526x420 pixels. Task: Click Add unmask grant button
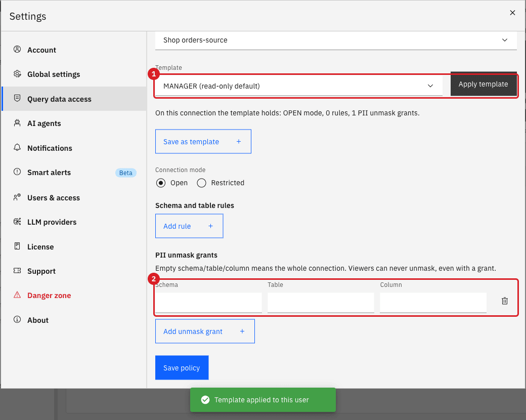(205, 331)
